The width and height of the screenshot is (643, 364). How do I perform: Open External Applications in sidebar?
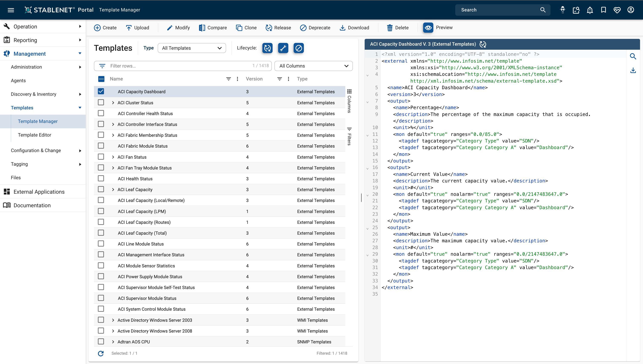click(x=43, y=192)
